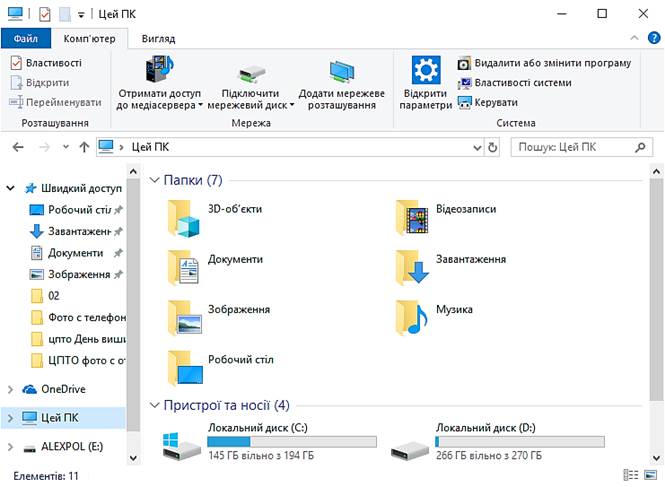This screenshot has width=665, height=487.
Task: Open Фото с телефон folder in sidebar
Action: [x=78, y=317]
